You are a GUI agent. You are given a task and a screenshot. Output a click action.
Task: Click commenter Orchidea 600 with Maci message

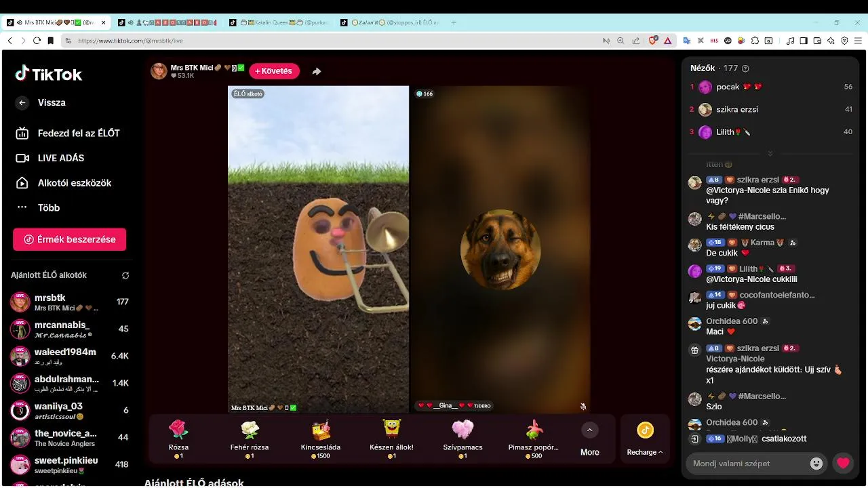(732, 321)
